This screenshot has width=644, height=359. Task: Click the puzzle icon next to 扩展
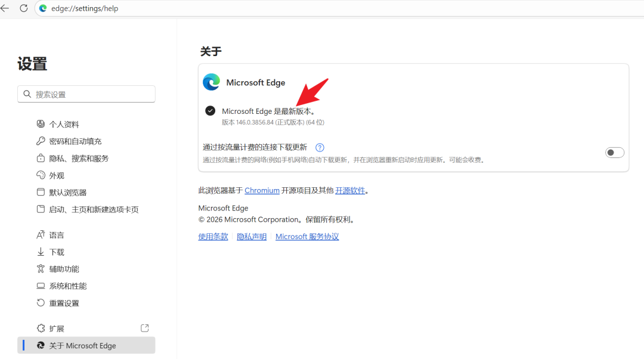[x=41, y=328]
